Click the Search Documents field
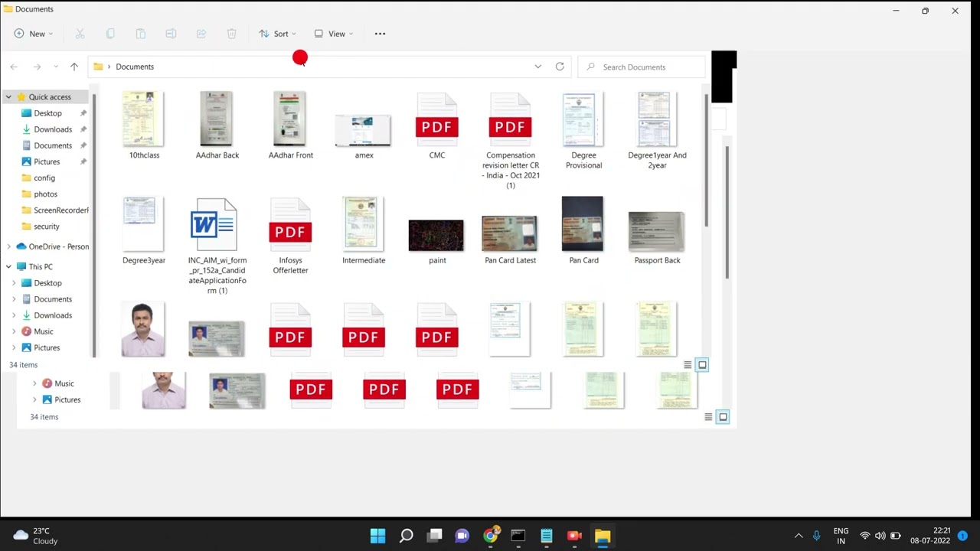 [x=642, y=67]
